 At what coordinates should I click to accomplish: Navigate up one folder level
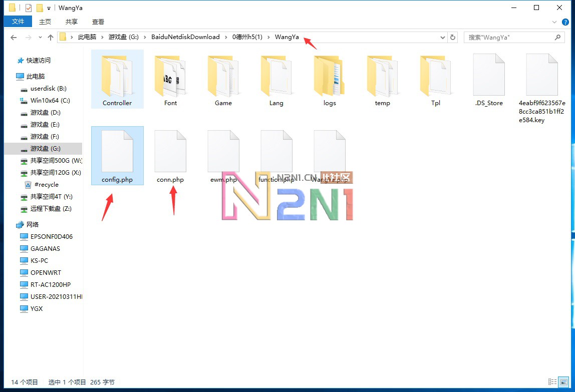click(x=50, y=38)
